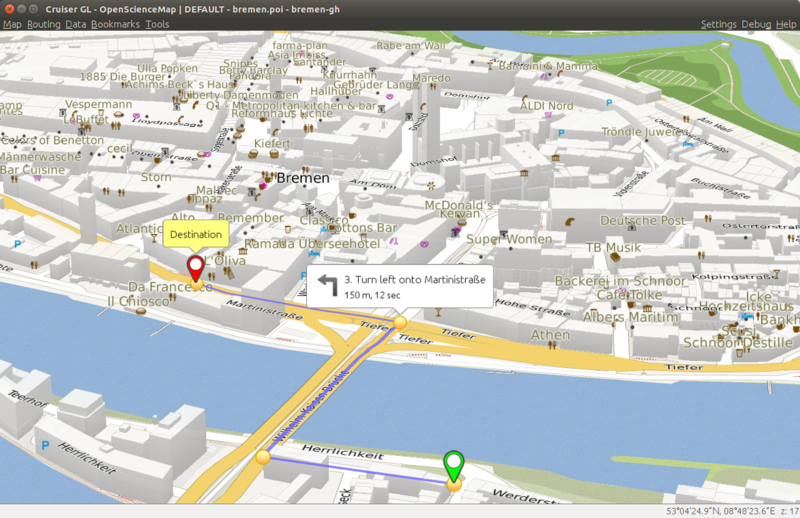Click the L'Oliva label
Viewport: 800px width, 518px height.
[x=226, y=261]
